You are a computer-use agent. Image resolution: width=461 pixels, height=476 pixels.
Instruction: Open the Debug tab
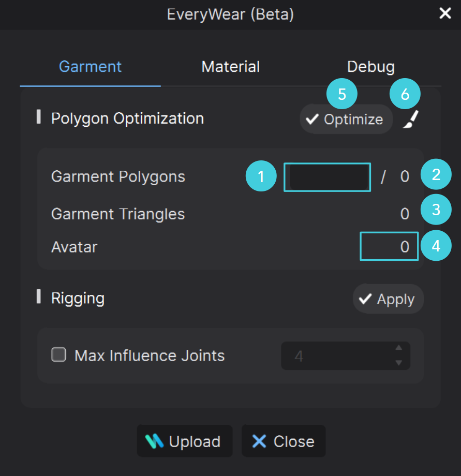[x=370, y=67]
